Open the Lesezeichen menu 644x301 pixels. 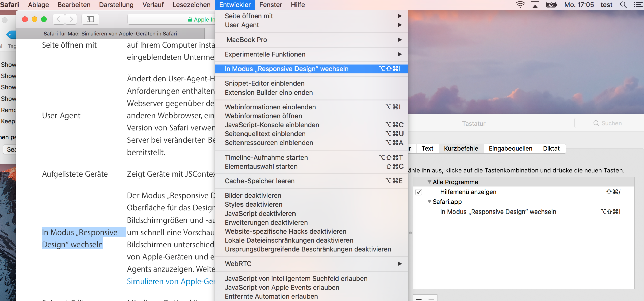click(192, 5)
